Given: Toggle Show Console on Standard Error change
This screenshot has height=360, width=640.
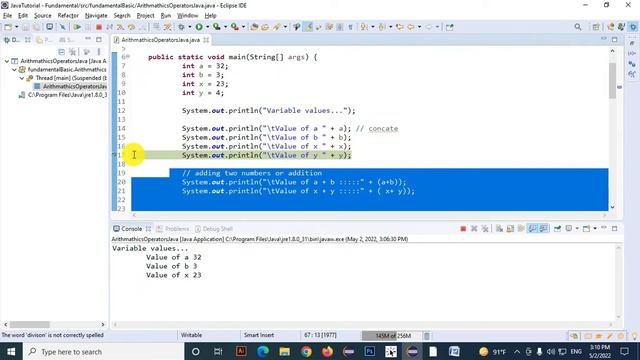Looking at the screenshot, I should click(543, 229).
